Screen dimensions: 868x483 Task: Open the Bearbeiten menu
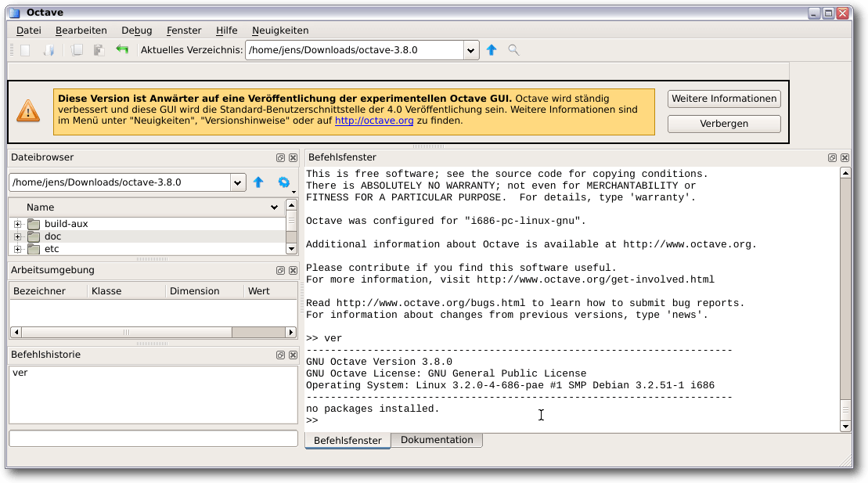tap(81, 31)
